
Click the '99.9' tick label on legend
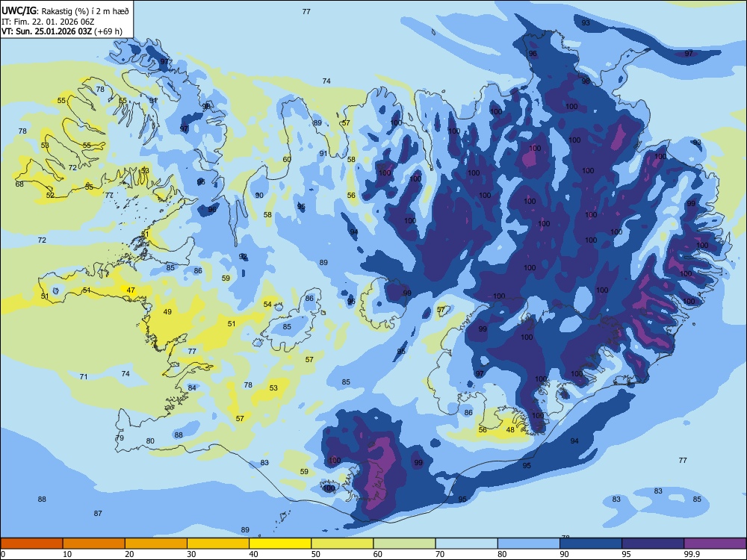point(692,554)
